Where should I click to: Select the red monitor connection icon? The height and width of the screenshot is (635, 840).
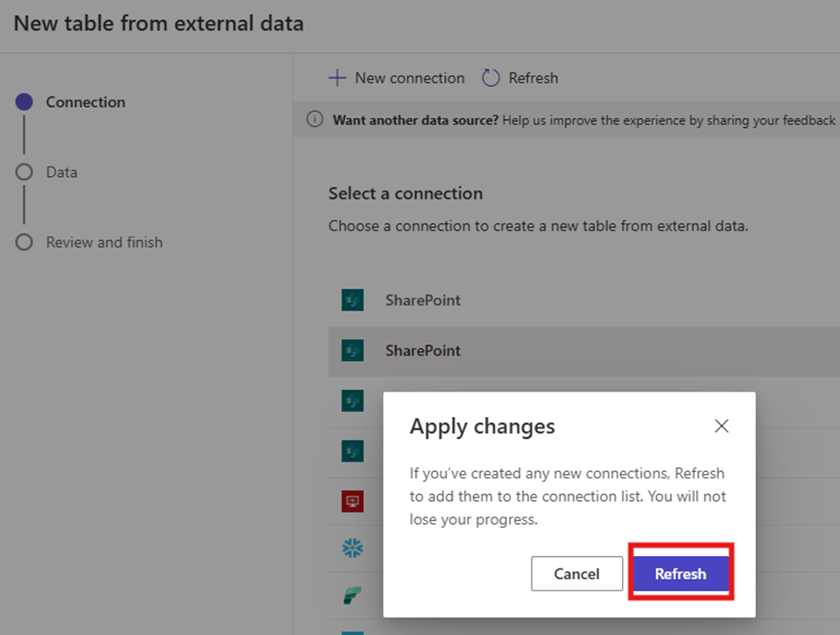(x=352, y=502)
